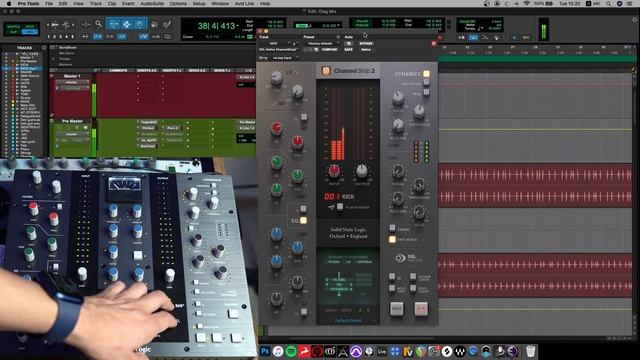This screenshot has height=360, width=640.
Task: Expand the Drums folder in Tracks list
Action: click(x=17, y=98)
